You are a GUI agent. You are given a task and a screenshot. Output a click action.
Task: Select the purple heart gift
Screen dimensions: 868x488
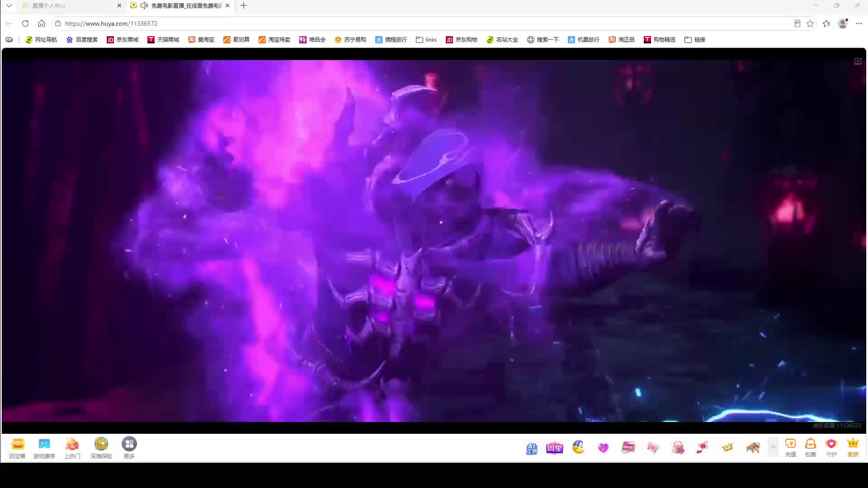tap(603, 448)
